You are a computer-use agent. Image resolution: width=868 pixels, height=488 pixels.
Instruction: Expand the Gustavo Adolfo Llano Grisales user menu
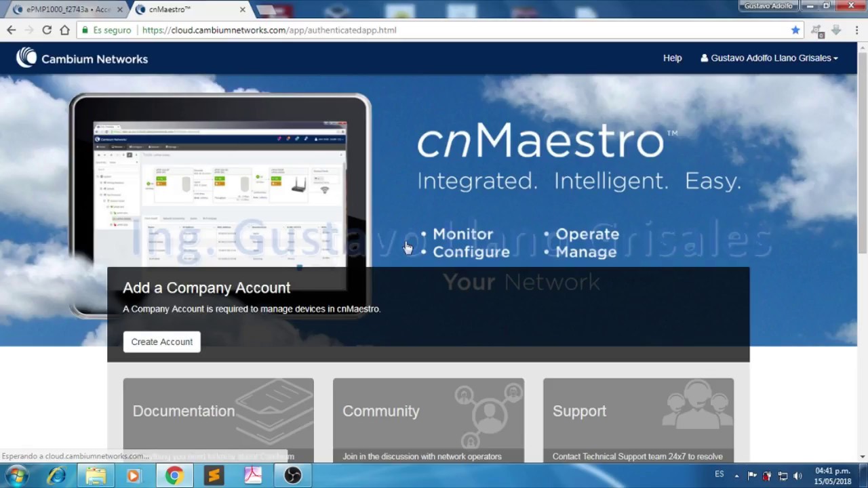[x=769, y=58]
